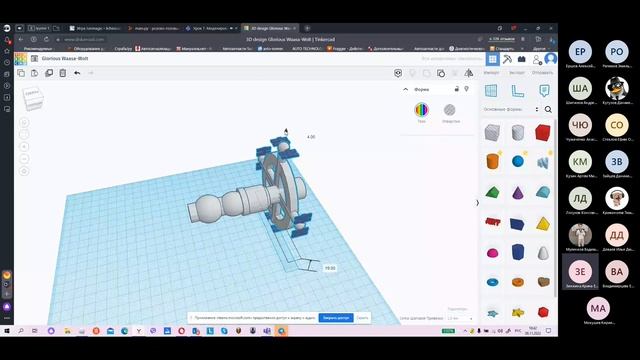Click the browser back arrow
Viewport: 640px width, 360px height.
[x=20, y=39]
